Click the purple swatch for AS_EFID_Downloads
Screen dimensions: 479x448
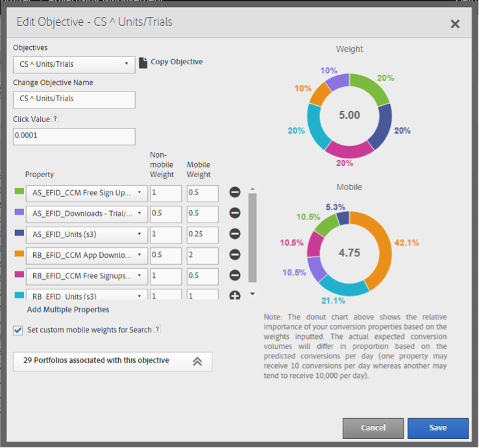pos(19,212)
